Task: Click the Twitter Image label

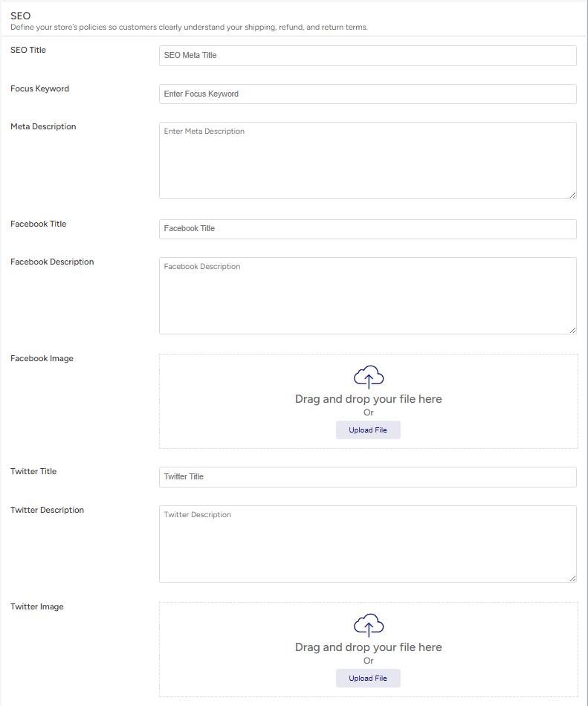Action: 37,606
